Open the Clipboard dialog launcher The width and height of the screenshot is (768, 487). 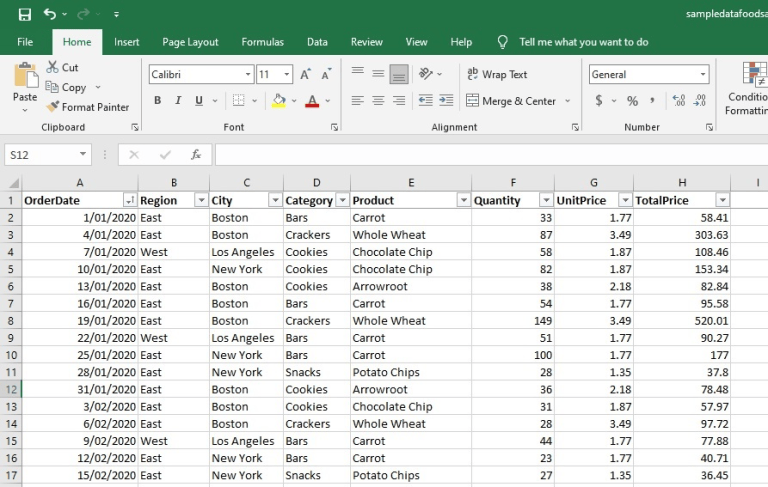[x=135, y=127]
